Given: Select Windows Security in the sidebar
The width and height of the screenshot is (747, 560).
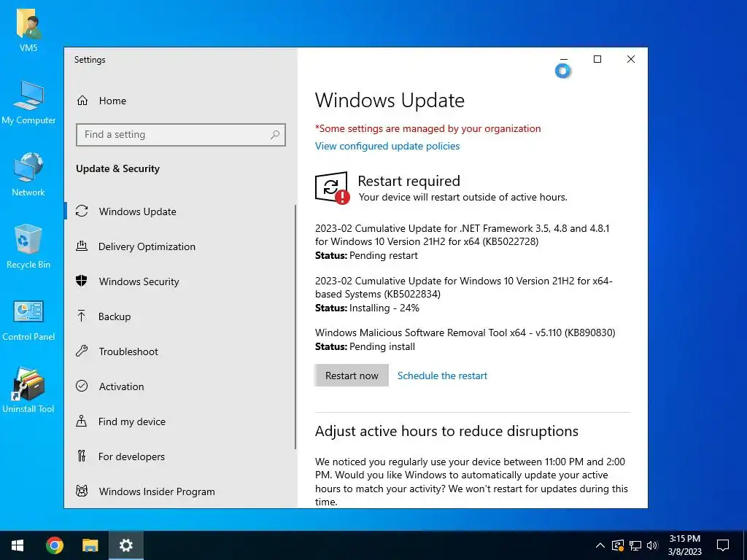Looking at the screenshot, I should coord(180,281).
